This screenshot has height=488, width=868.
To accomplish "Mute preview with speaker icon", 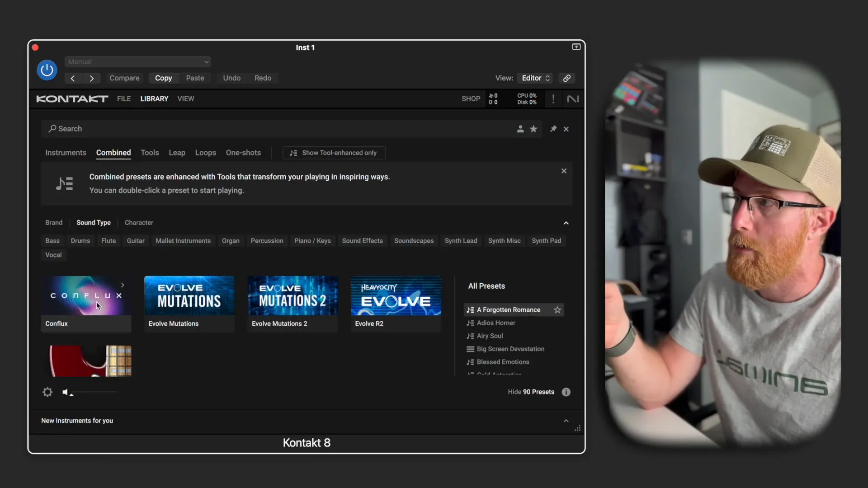I will [65, 392].
